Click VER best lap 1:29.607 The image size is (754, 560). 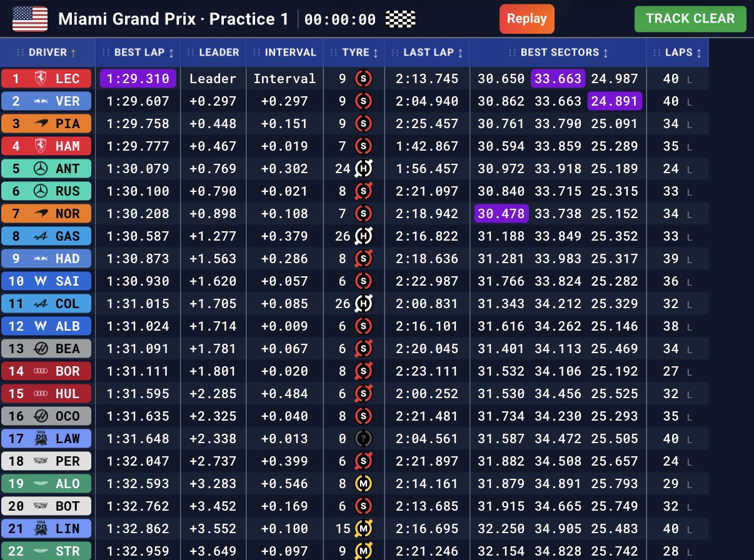[x=138, y=101]
